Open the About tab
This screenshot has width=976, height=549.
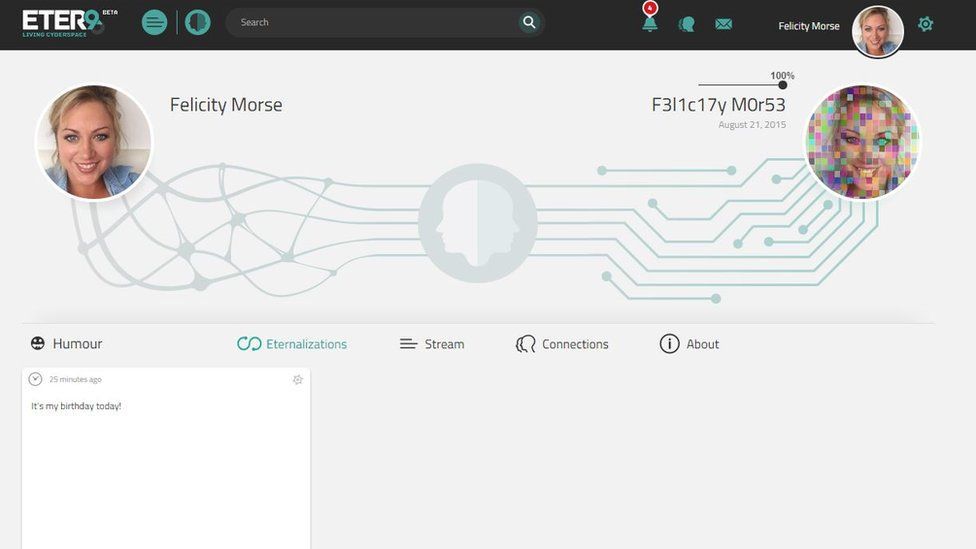pos(689,344)
